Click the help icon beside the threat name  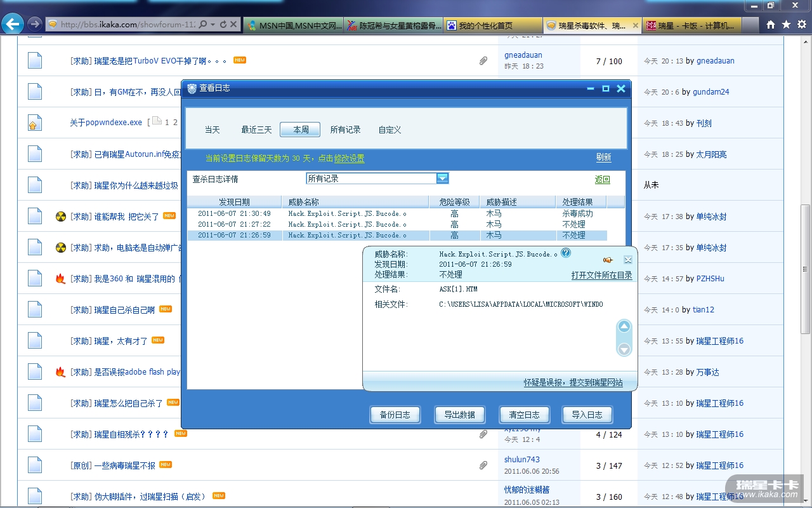tap(566, 253)
